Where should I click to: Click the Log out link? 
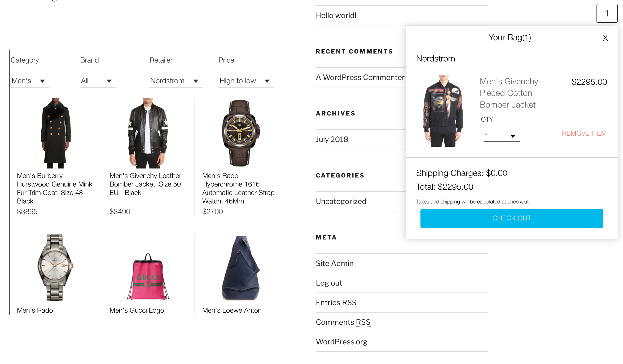point(329,283)
